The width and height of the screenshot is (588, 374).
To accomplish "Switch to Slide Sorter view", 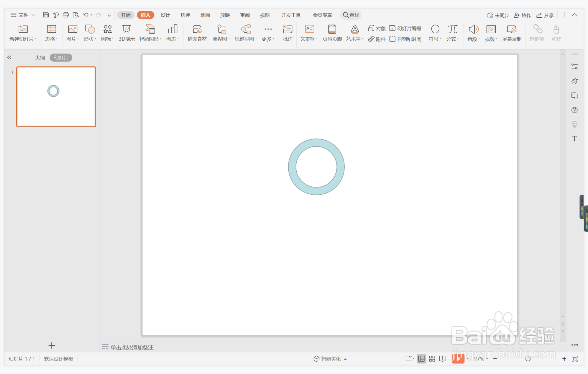I will tap(432, 359).
